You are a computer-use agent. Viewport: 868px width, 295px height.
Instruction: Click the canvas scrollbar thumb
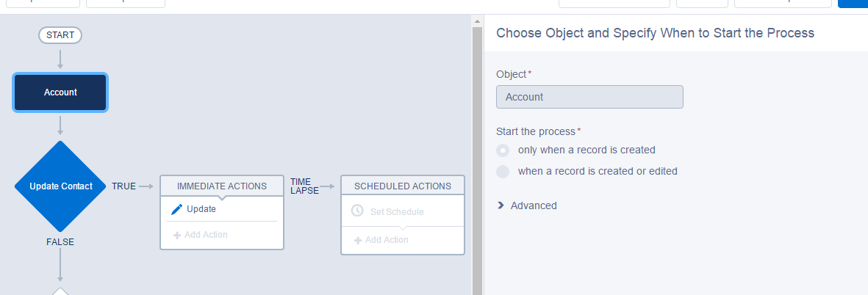[x=478, y=161]
